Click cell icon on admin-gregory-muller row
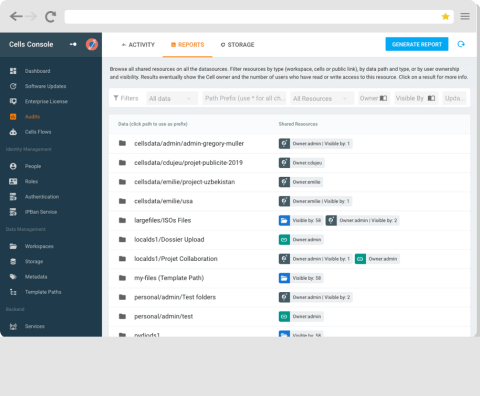Viewport: 480px width, 396px height. click(284, 144)
